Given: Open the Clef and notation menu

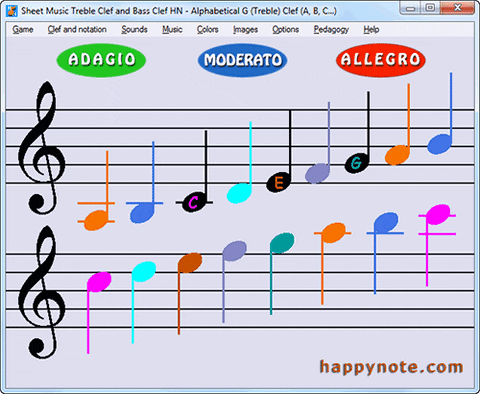Looking at the screenshot, I should coord(77,30).
